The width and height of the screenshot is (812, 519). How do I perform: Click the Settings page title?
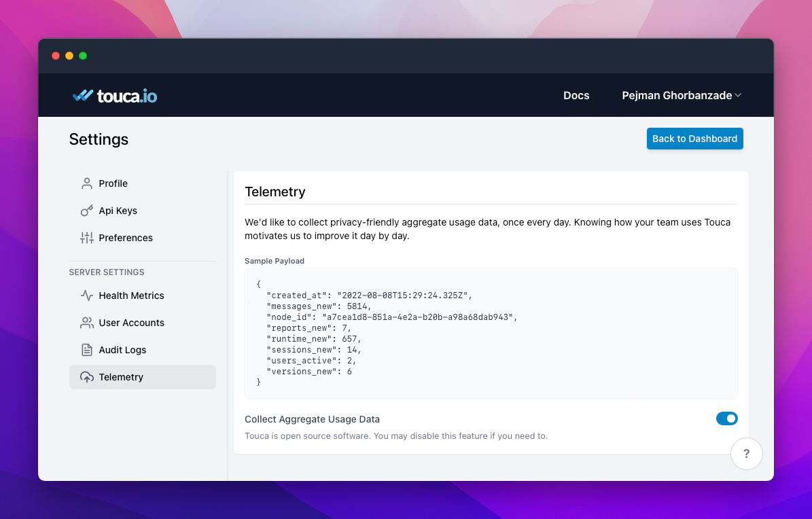99,139
